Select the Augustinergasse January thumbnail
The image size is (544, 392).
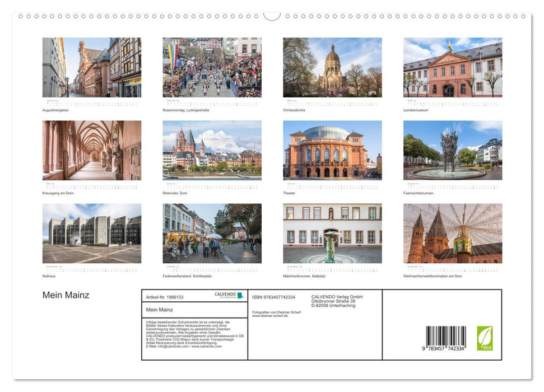click(x=91, y=67)
